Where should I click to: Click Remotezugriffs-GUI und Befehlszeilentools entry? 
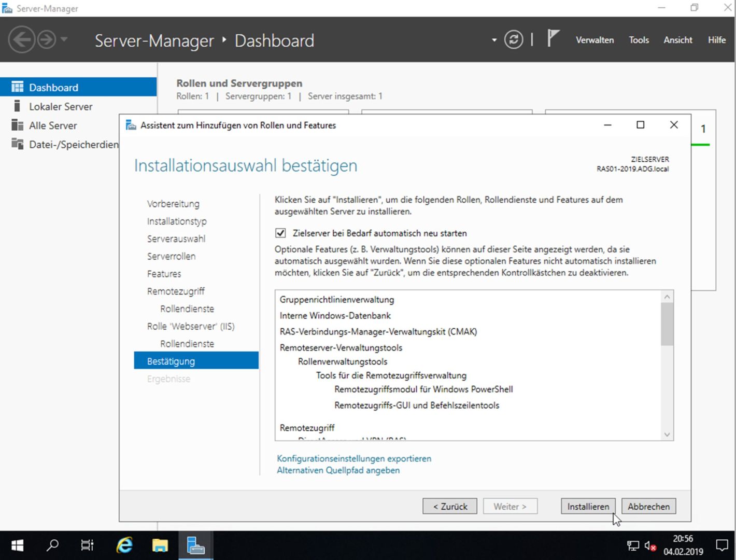(417, 405)
